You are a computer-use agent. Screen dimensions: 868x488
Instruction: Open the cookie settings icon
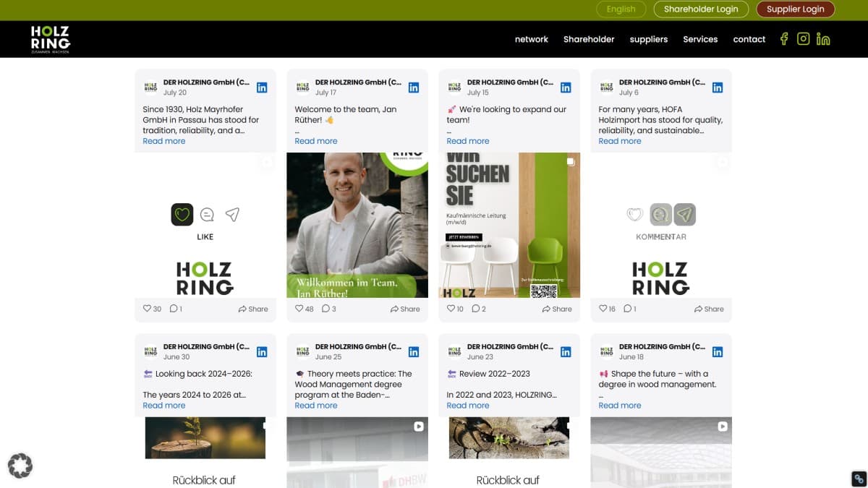click(20, 466)
